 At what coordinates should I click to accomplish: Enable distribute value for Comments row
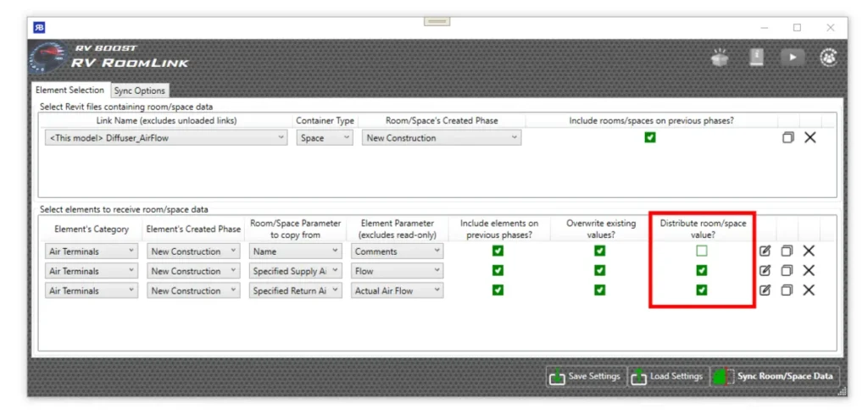point(702,251)
